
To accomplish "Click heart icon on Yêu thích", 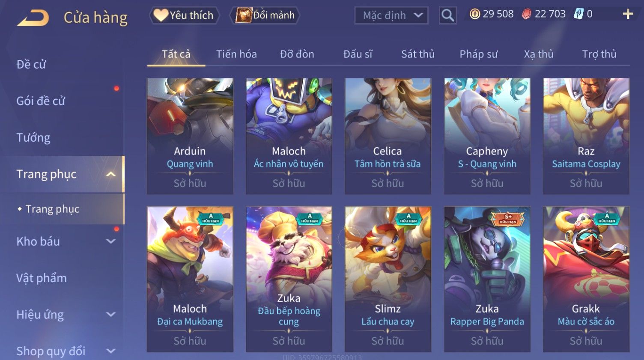I will point(161,15).
